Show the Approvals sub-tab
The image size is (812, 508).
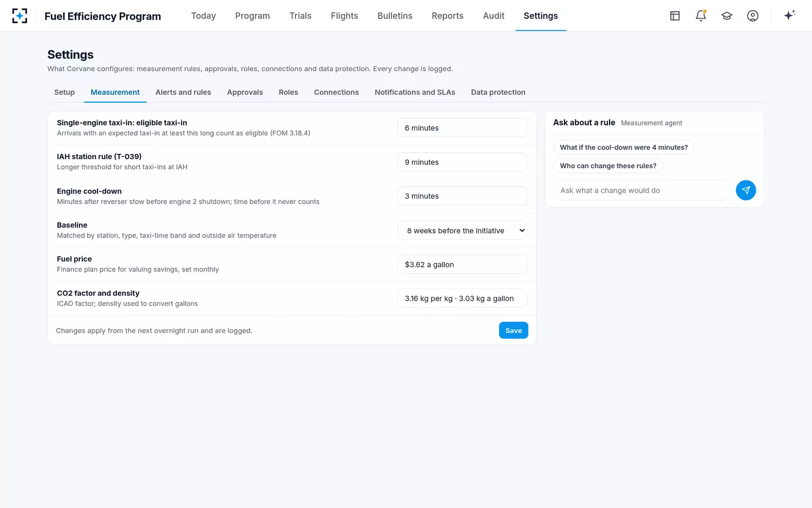(x=245, y=92)
